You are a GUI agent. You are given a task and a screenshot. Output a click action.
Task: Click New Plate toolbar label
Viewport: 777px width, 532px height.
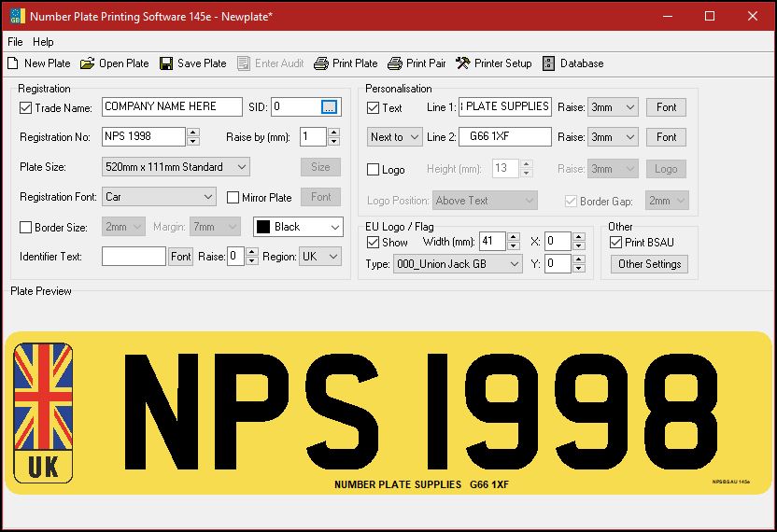point(47,63)
